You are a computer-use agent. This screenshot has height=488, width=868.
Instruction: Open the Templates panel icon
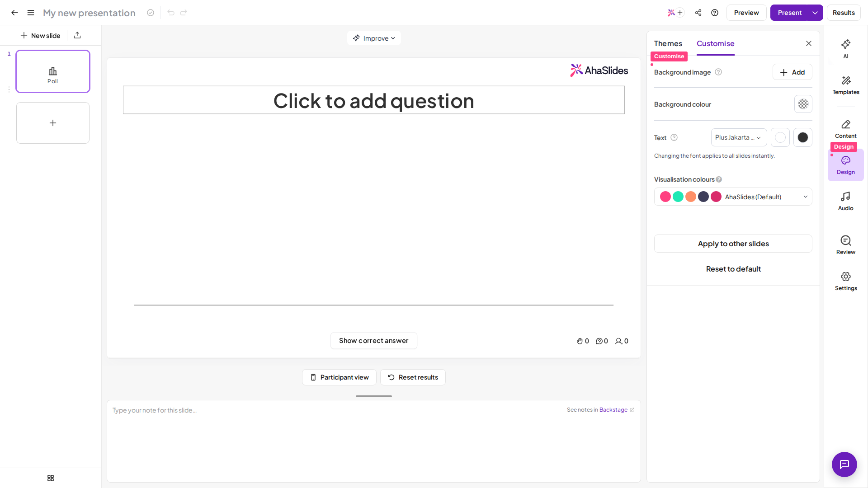tap(846, 85)
